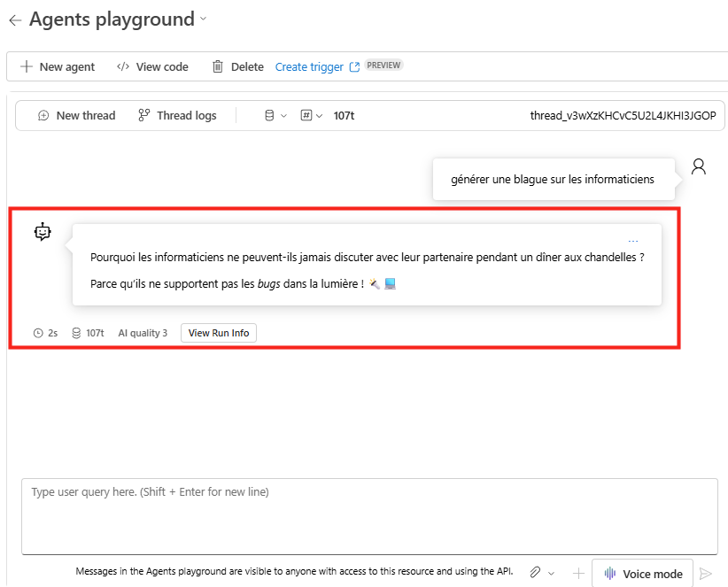The height and width of the screenshot is (587, 728).
Task: Enable Voice mode
Action: pos(643,573)
